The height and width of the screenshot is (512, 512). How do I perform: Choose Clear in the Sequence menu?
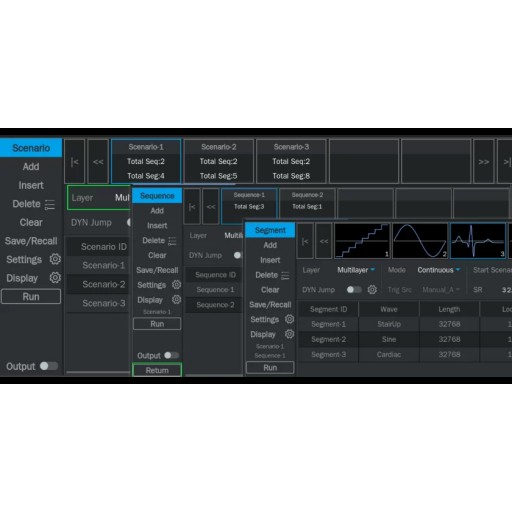157,255
